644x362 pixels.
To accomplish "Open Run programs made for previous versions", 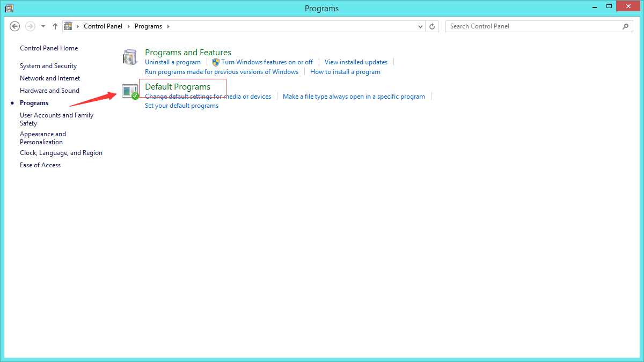I will (x=222, y=72).
